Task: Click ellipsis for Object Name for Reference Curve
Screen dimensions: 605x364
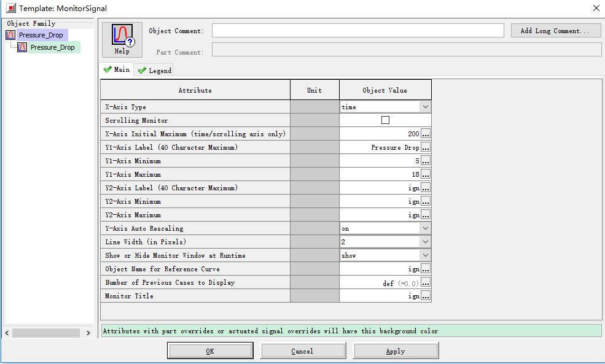Action: pos(426,269)
